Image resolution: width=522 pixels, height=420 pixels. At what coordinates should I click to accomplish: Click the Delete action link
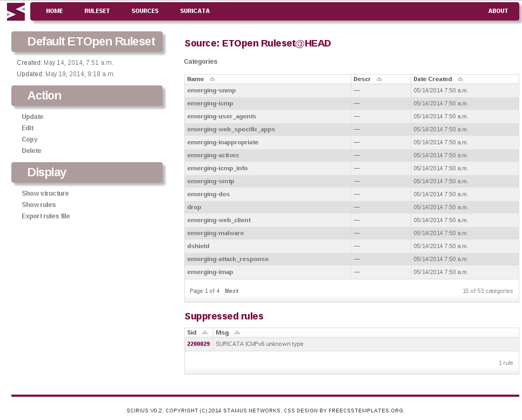point(32,151)
